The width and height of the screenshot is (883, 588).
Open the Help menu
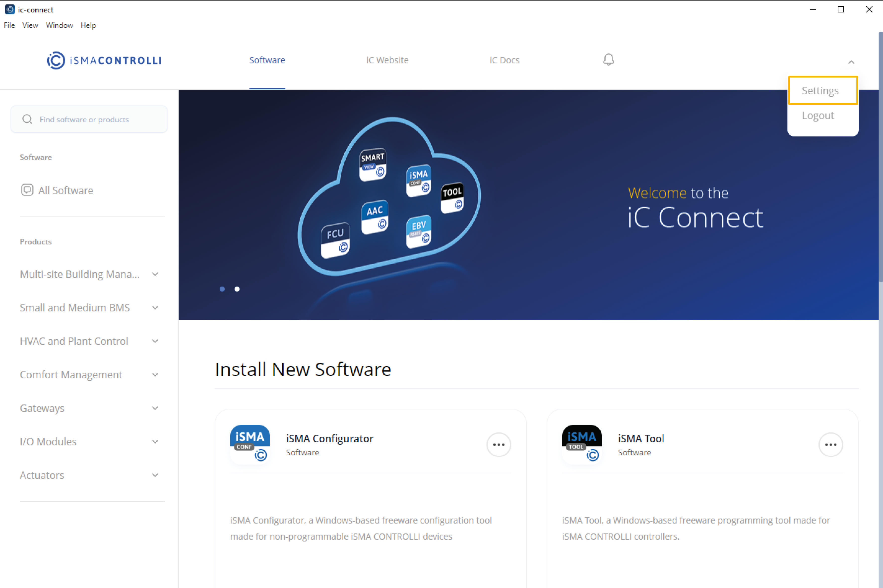88,25
